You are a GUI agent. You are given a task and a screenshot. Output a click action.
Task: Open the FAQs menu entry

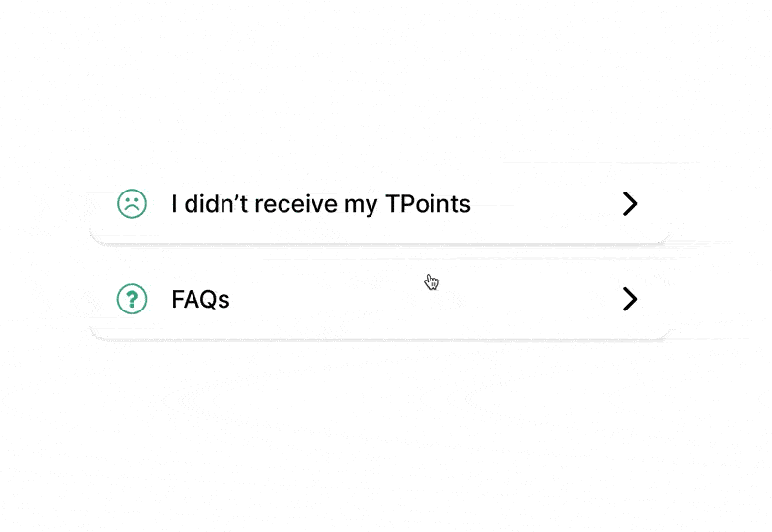(379, 299)
